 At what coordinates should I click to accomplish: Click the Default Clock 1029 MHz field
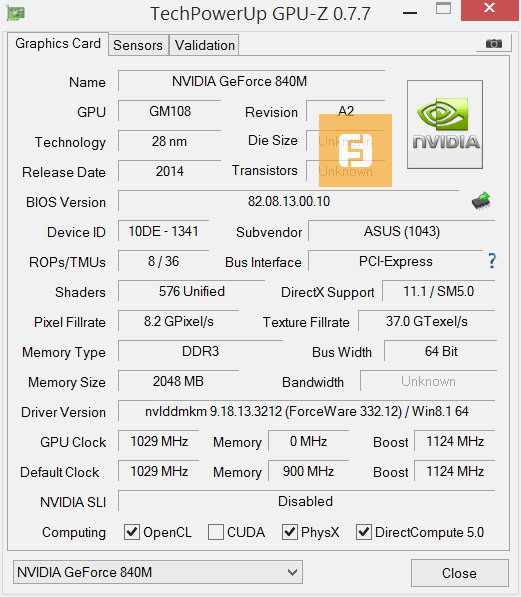pyautogui.click(x=159, y=471)
